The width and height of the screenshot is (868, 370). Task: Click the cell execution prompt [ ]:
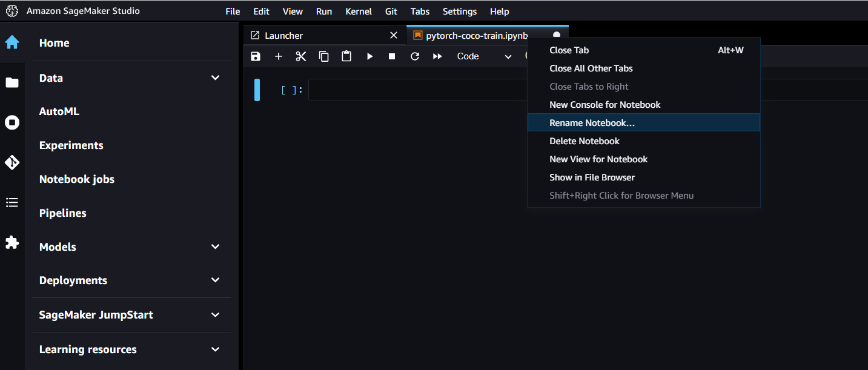click(292, 90)
